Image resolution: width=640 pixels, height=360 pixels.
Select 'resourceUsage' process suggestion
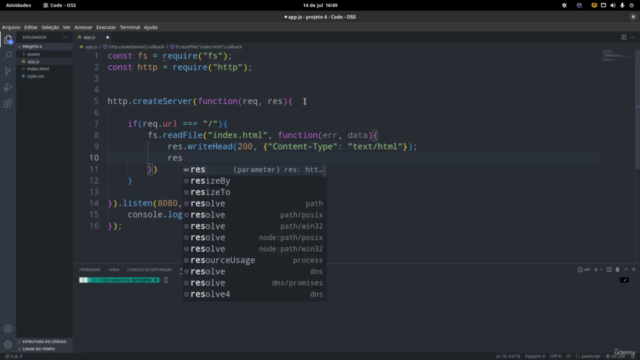pos(254,260)
